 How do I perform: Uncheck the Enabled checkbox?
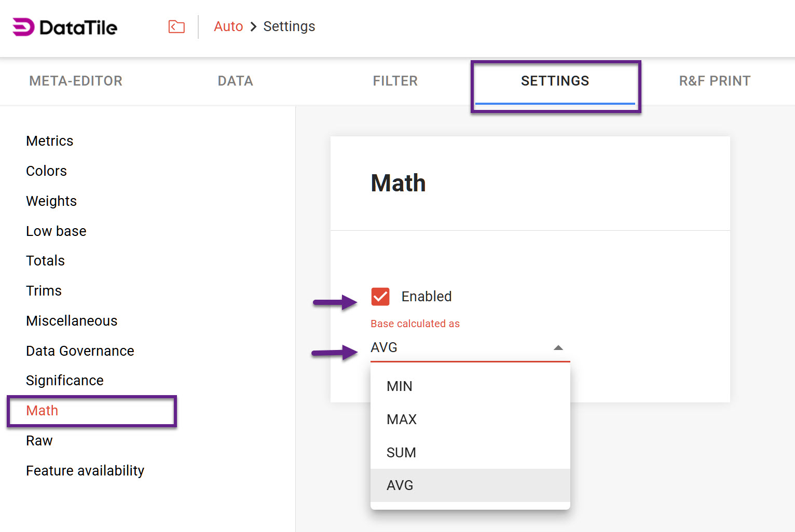(380, 296)
